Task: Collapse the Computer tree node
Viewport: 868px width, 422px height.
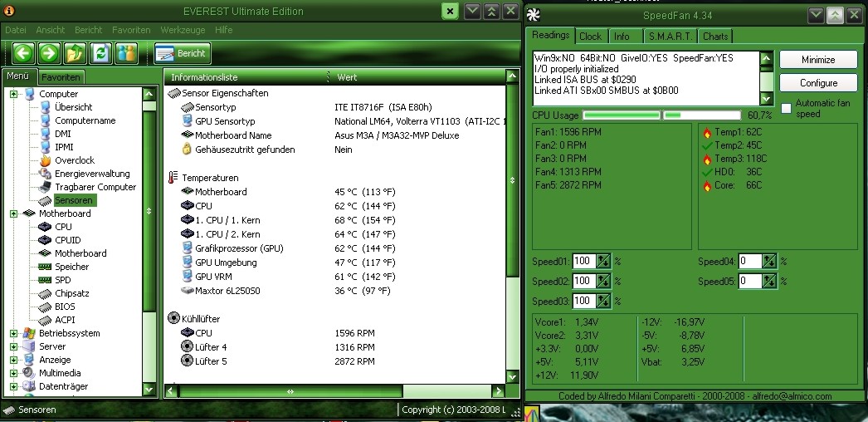Action: click(13, 94)
